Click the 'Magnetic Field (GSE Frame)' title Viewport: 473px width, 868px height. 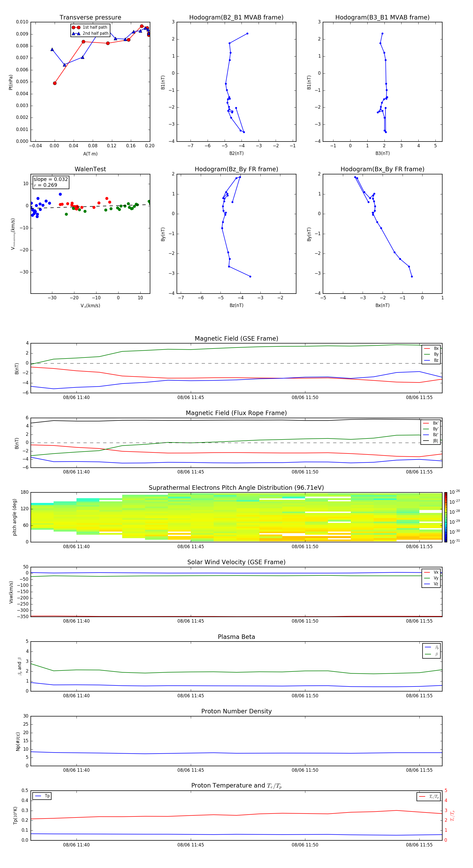pos(236,339)
